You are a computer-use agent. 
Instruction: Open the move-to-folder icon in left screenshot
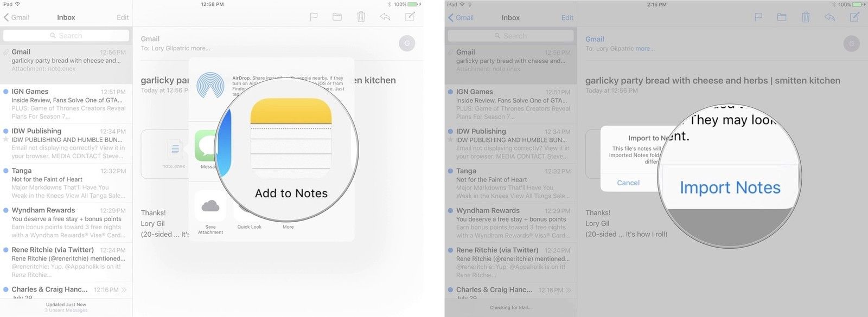(337, 17)
